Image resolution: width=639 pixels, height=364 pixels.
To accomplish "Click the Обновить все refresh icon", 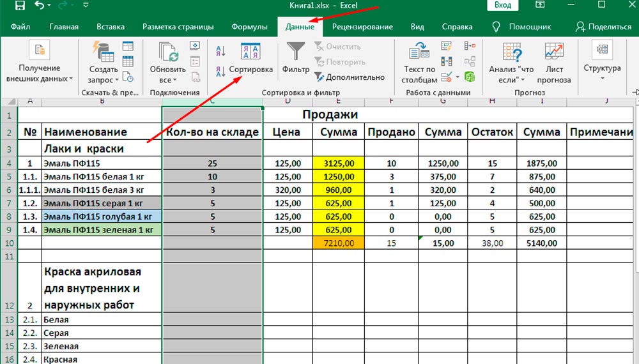I will [168, 52].
